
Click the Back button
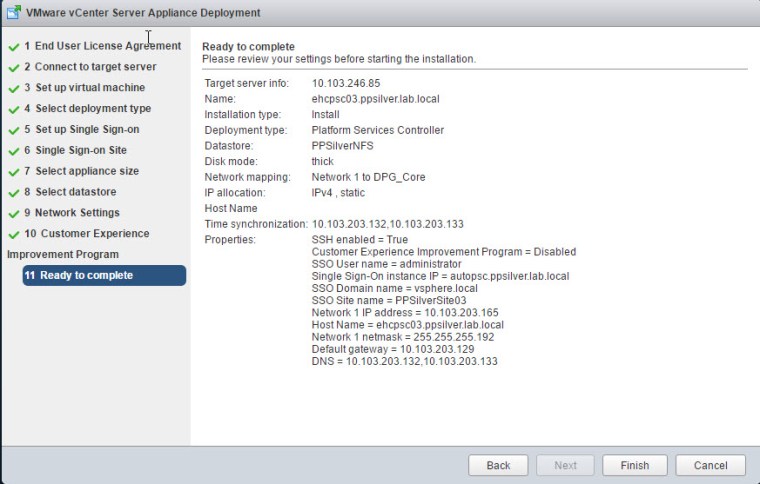pos(498,465)
